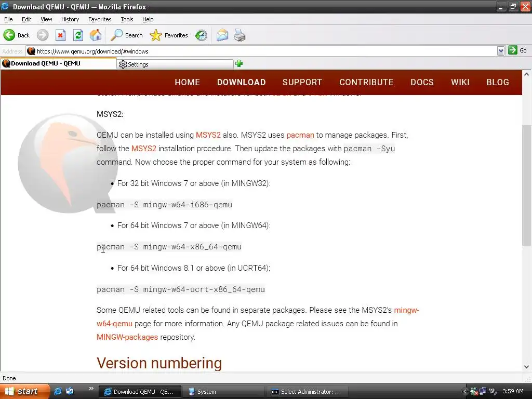Click 'pacman -S mingw-w64-ucrt-x86_64-qemu' command text
532x399 pixels.
pyautogui.click(x=180, y=289)
